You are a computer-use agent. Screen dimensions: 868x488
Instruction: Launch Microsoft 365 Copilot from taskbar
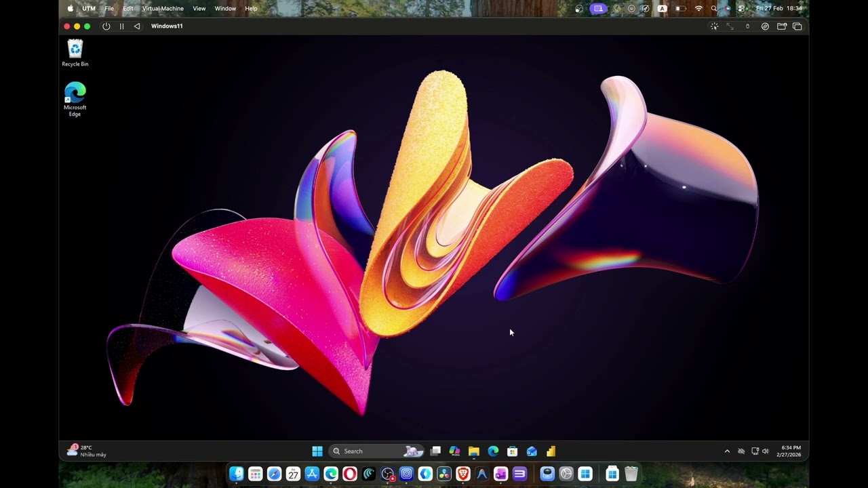point(455,451)
